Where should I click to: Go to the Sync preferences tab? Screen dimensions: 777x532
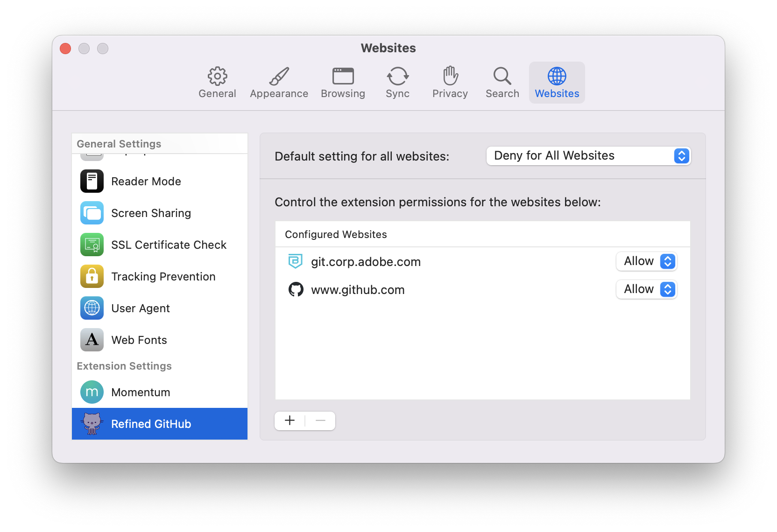click(x=397, y=83)
